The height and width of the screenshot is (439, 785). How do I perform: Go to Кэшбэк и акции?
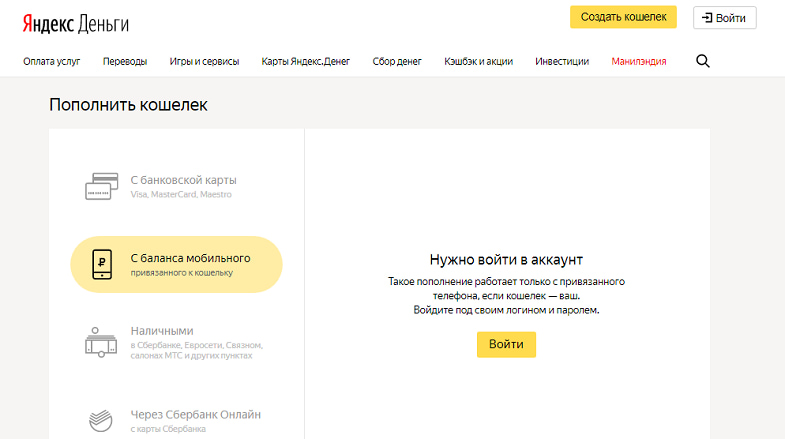tap(479, 62)
